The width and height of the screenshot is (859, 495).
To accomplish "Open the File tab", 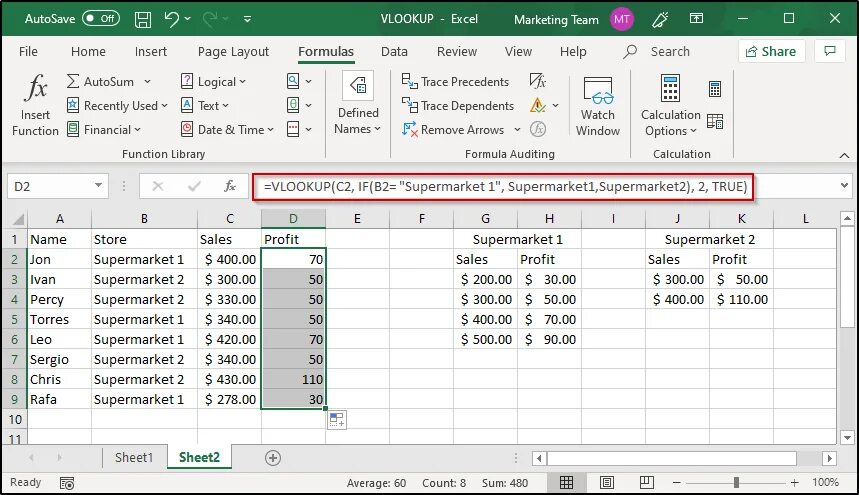I will (x=28, y=51).
